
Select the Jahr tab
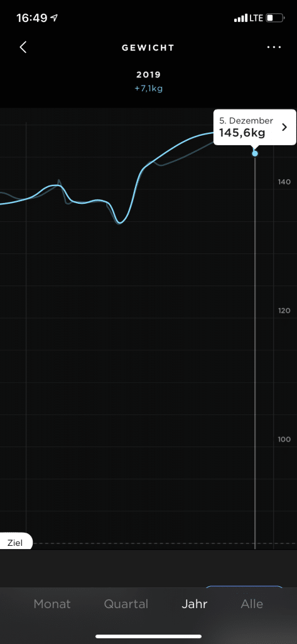click(x=195, y=604)
